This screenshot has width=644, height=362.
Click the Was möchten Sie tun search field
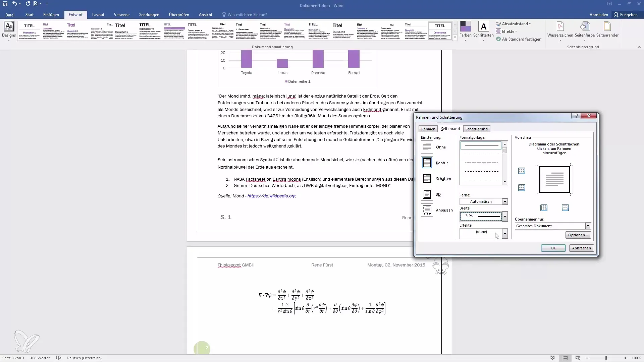point(247,15)
